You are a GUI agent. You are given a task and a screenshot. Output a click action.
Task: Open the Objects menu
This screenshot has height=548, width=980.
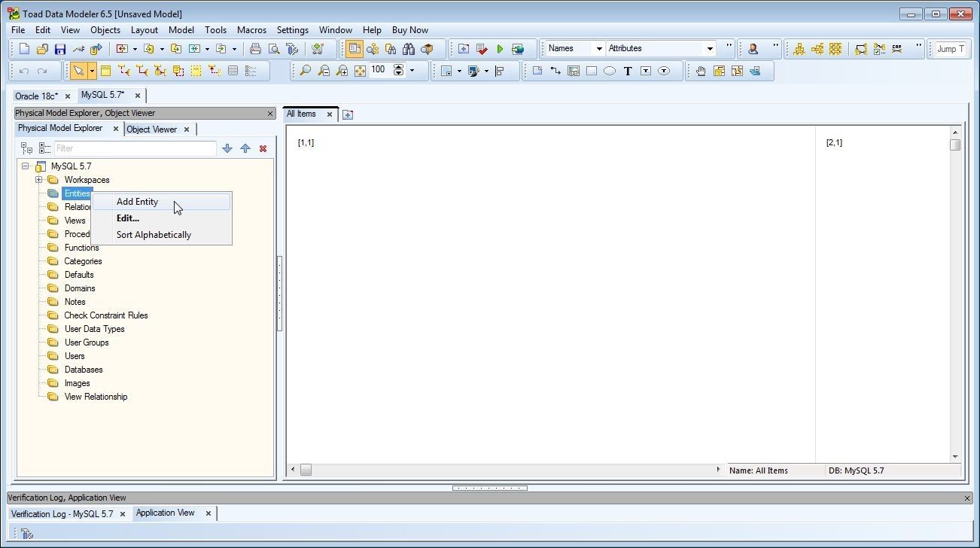(105, 30)
